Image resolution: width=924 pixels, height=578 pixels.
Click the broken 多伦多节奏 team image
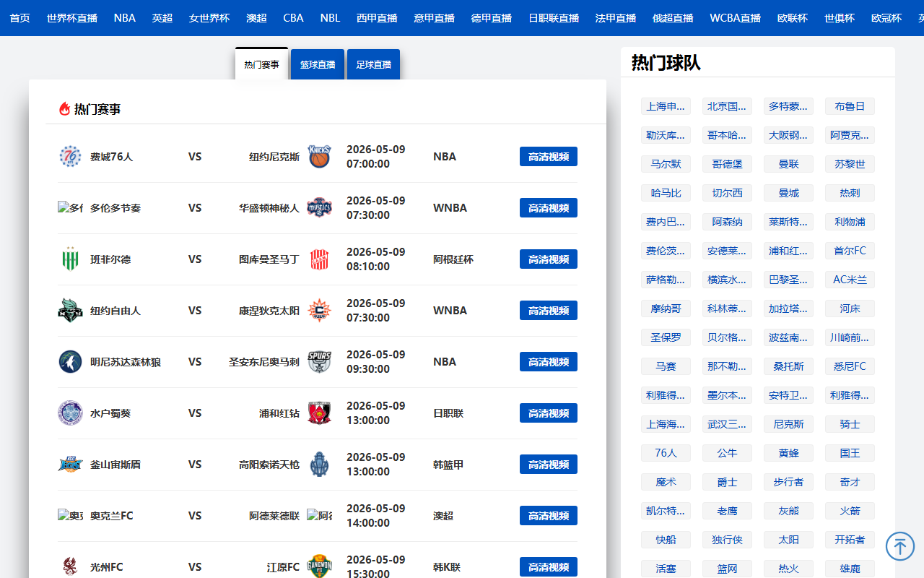[70, 208]
